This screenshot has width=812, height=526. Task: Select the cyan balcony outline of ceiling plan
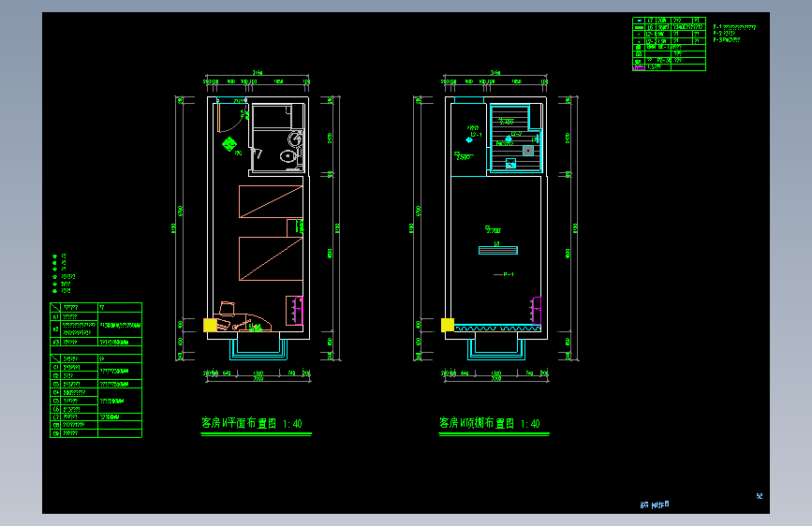tap(496, 349)
